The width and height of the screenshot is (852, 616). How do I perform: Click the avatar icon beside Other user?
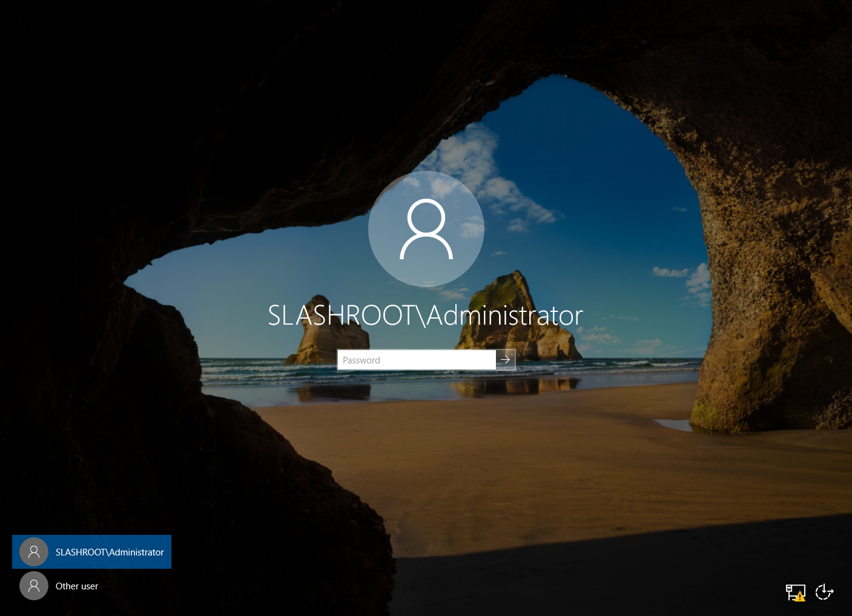tap(34, 586)
